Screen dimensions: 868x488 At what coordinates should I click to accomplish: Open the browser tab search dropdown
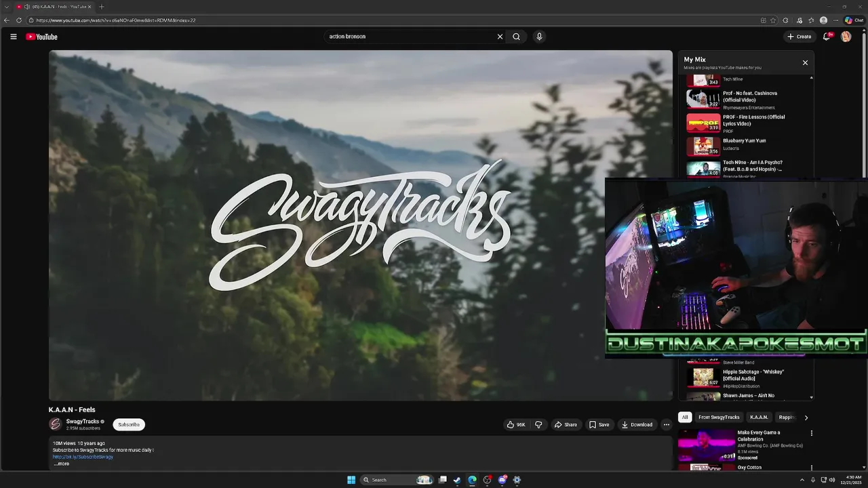[x=6, y=7]
